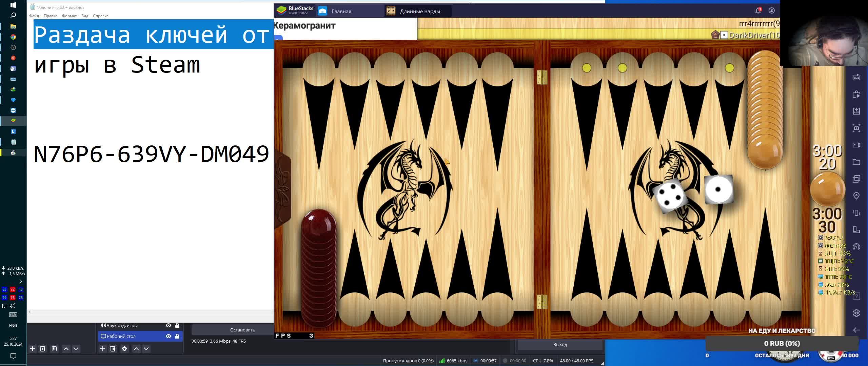Click the Выход button

[560, 344]
